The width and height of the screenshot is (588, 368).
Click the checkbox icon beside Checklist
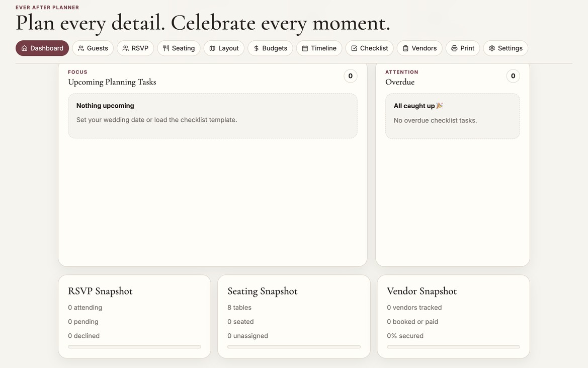click(x=354, y=48)
